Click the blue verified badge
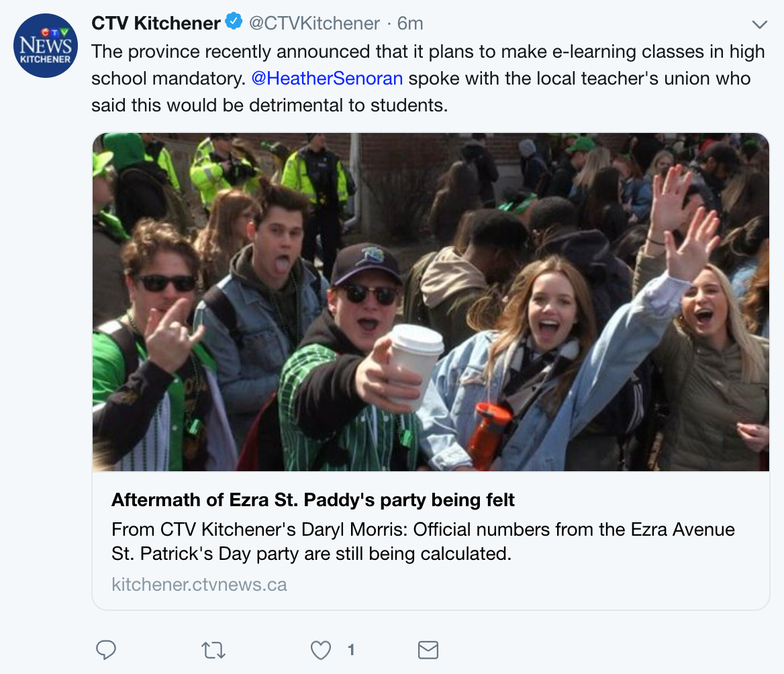Viewport: 784px width, 674px height. click(x=233, y=23)
